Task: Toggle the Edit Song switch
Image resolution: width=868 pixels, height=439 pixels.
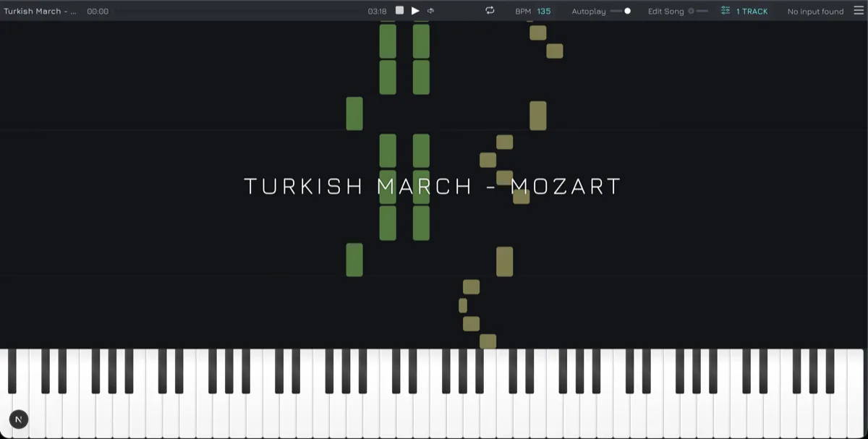Action: point(698,11)
